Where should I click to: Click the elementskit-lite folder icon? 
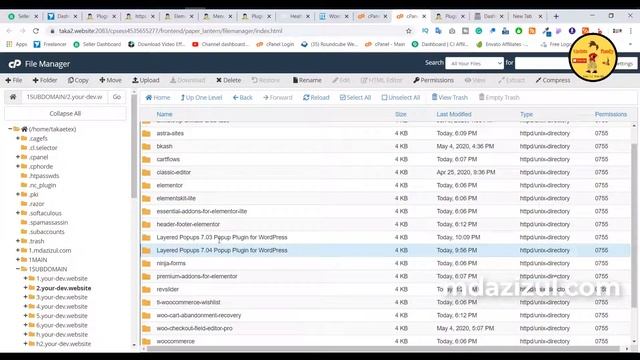pyautogui.click(x=146, y=199)
